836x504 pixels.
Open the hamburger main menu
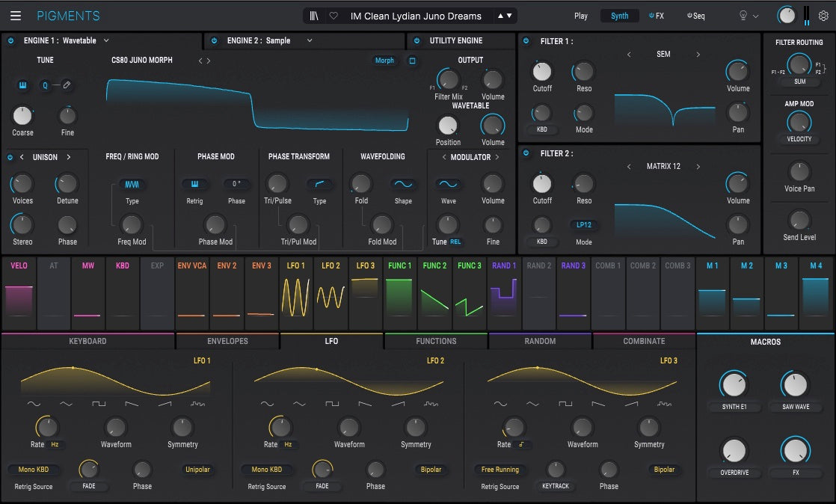point(16,16)
